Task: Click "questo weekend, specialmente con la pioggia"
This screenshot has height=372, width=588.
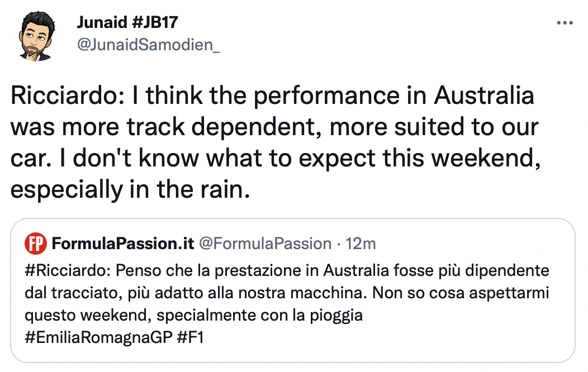Action: (x=193, y=316)
